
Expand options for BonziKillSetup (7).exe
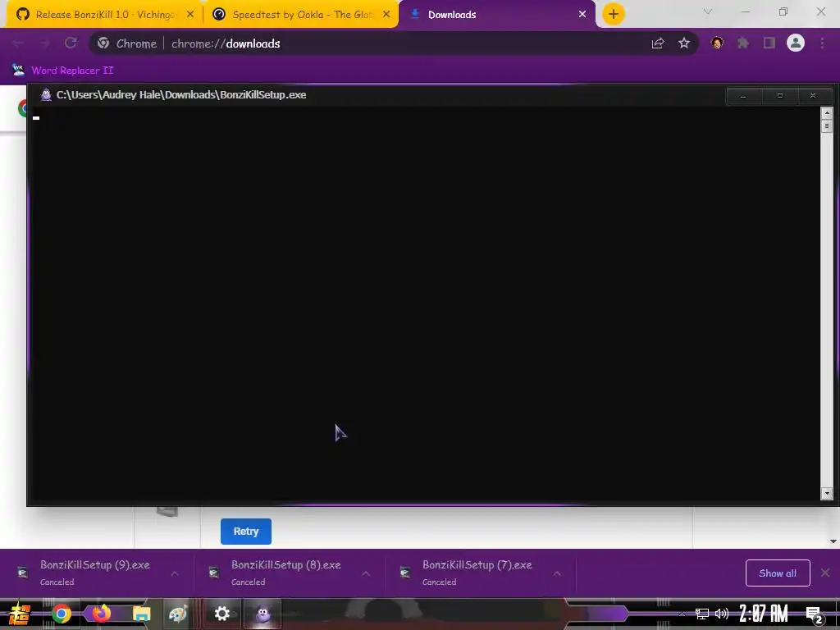tap(557, 573)
